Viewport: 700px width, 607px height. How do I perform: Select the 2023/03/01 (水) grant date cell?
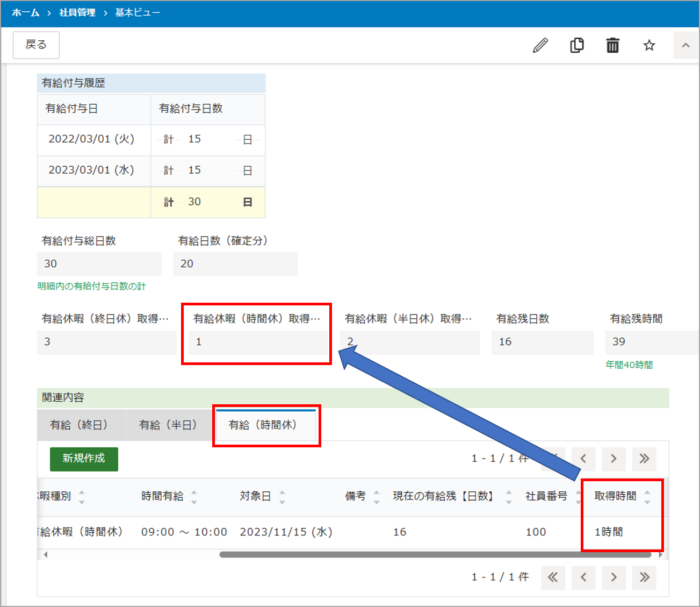94,170
